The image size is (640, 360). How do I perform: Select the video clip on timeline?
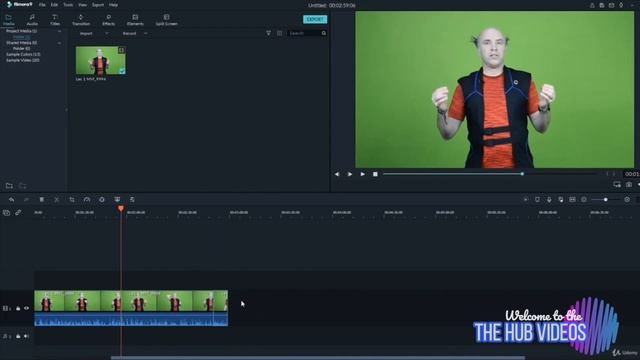click(131, 301)
